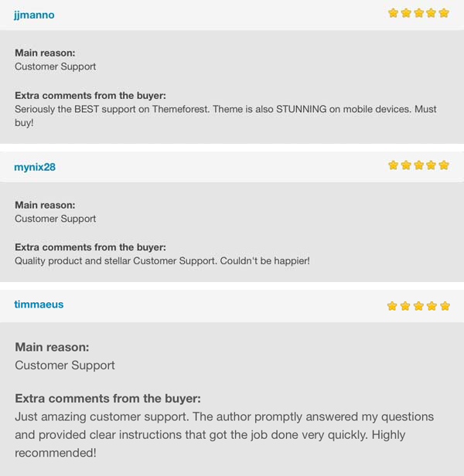
Task: Click first star in jjmanno's rating
Action: coord(393,13)
